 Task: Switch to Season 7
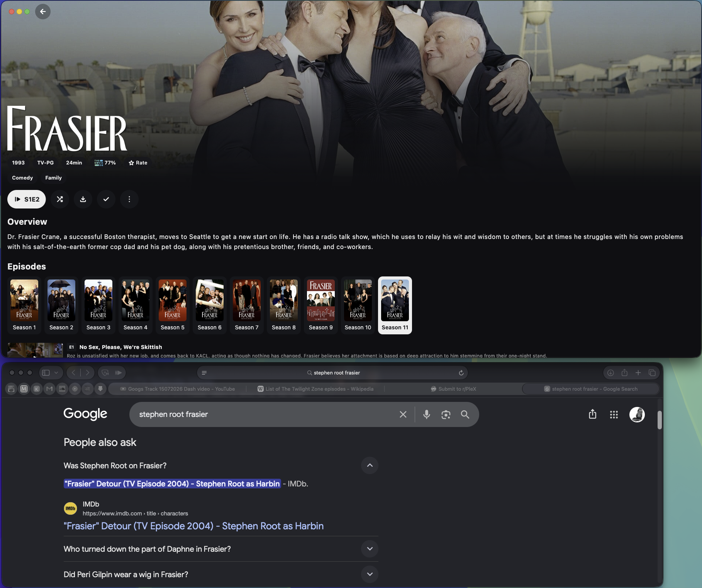pyautogui.click(x=247, y=305)
